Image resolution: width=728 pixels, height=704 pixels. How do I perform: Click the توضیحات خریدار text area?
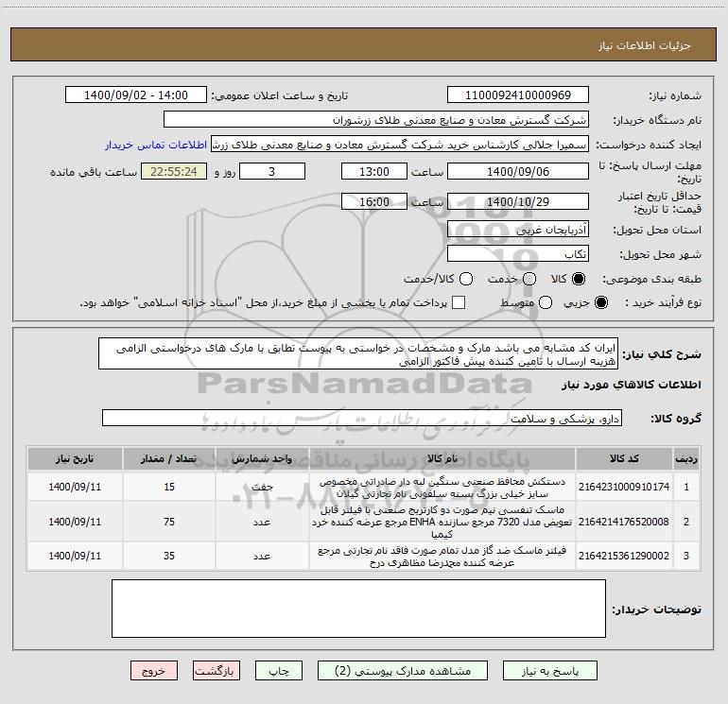click(x=358, y=609)
